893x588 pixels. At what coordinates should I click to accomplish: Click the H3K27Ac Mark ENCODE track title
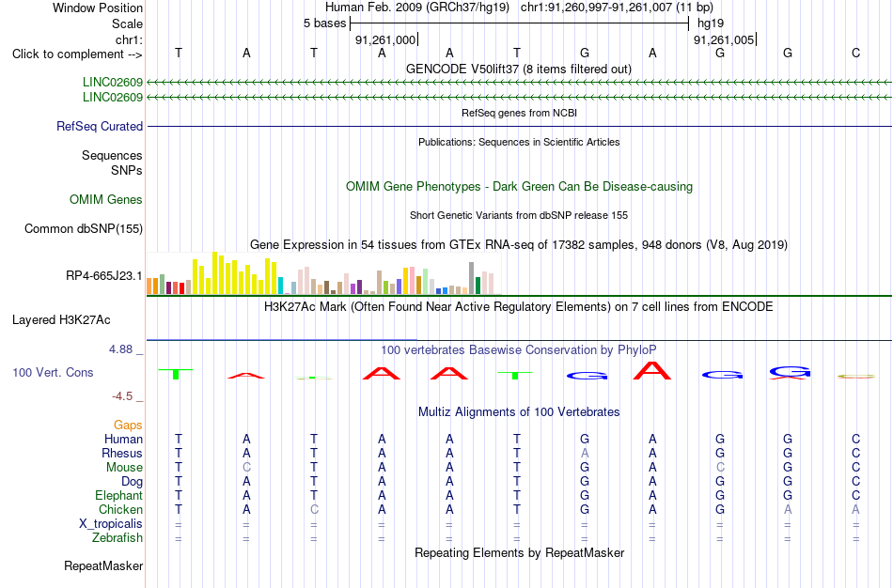pyautogui.click(x=519, y=307)
